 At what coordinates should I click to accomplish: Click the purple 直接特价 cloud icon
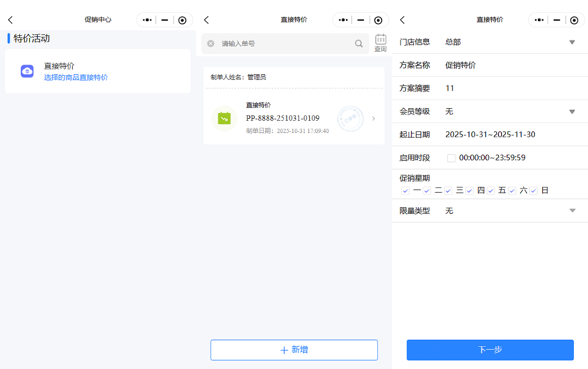pyautogui.click(x=27, y=71)
